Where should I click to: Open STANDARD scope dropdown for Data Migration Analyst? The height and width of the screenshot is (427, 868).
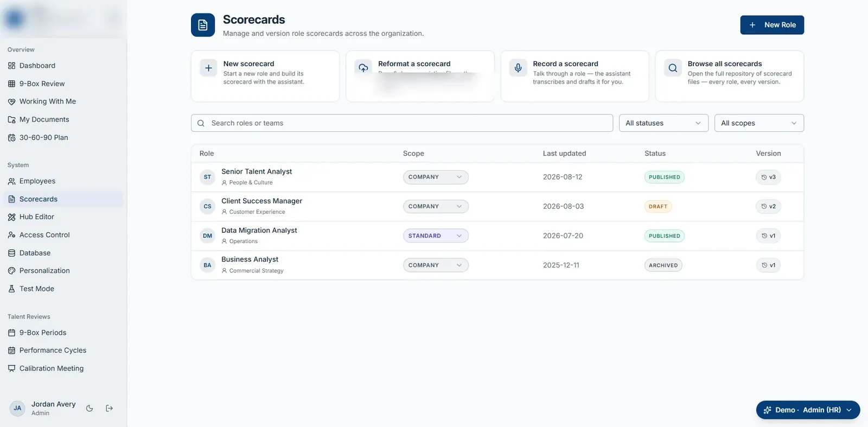[x=436, y=236]
